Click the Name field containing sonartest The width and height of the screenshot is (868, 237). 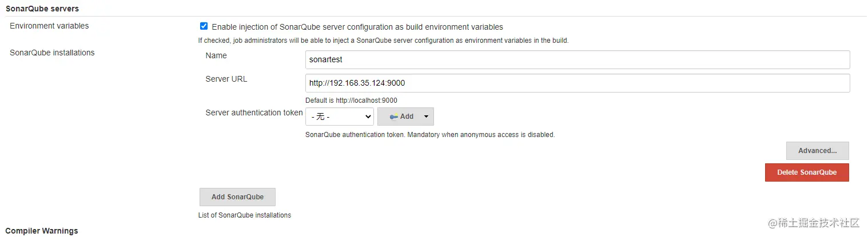(578, 59)
